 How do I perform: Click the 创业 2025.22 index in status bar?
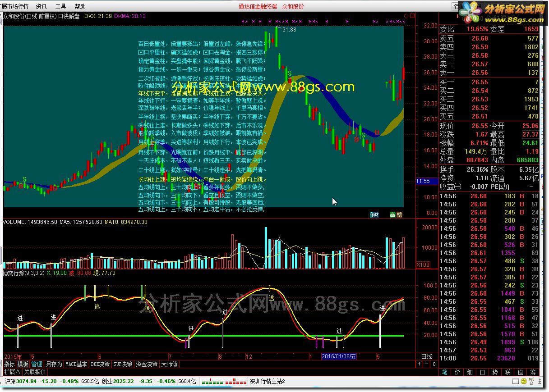coord(118,381)
